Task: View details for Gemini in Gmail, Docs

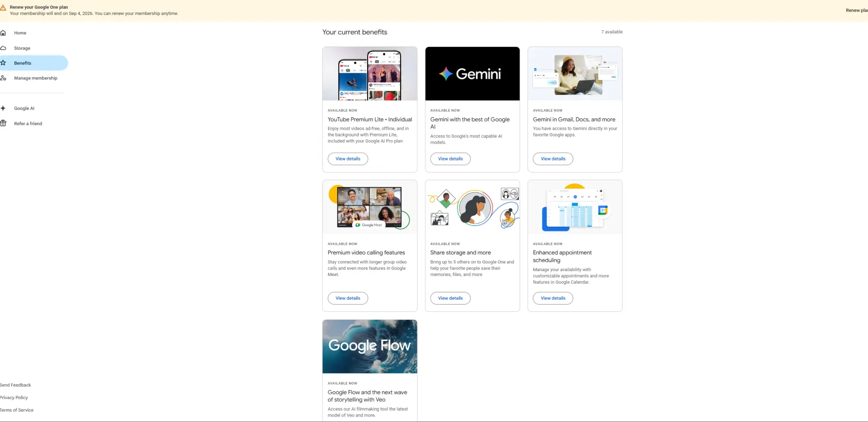Action: [x=553, y=159]
